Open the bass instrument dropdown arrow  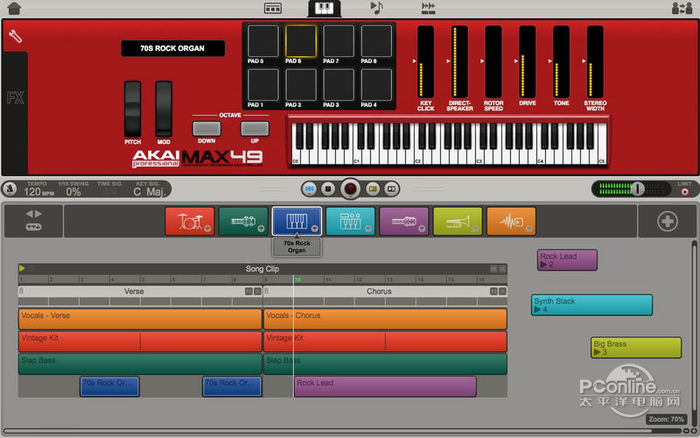tap(261, 229)
